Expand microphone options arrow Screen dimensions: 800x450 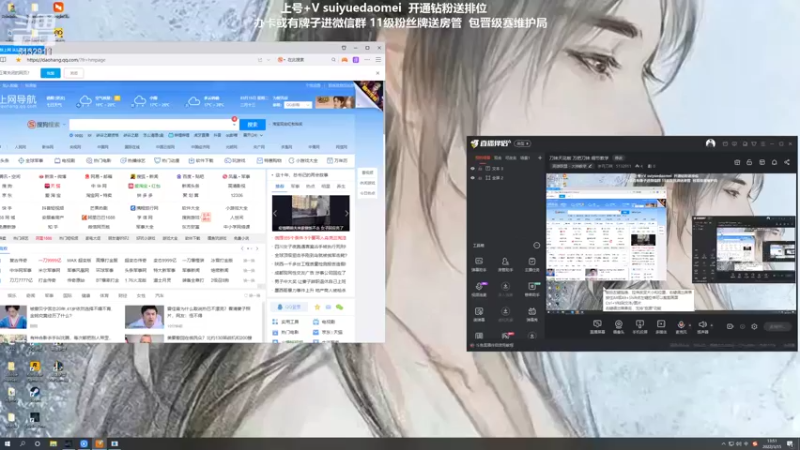[690, 325]
